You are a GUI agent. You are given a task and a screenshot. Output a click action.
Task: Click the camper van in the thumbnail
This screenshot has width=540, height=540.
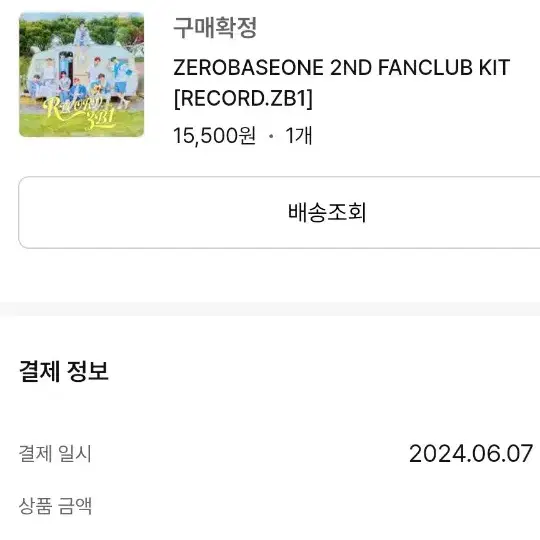click(x=81, y=71)
